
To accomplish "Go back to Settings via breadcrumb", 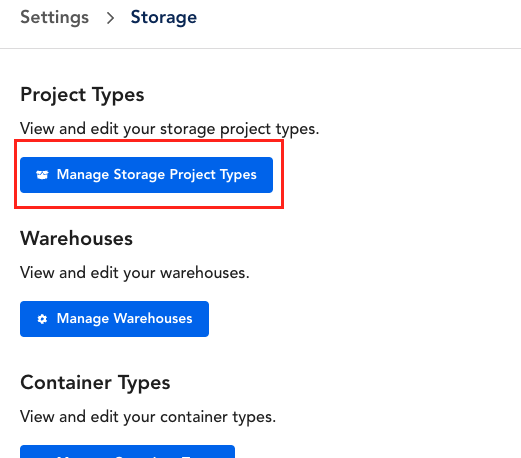I will (55, 17).
